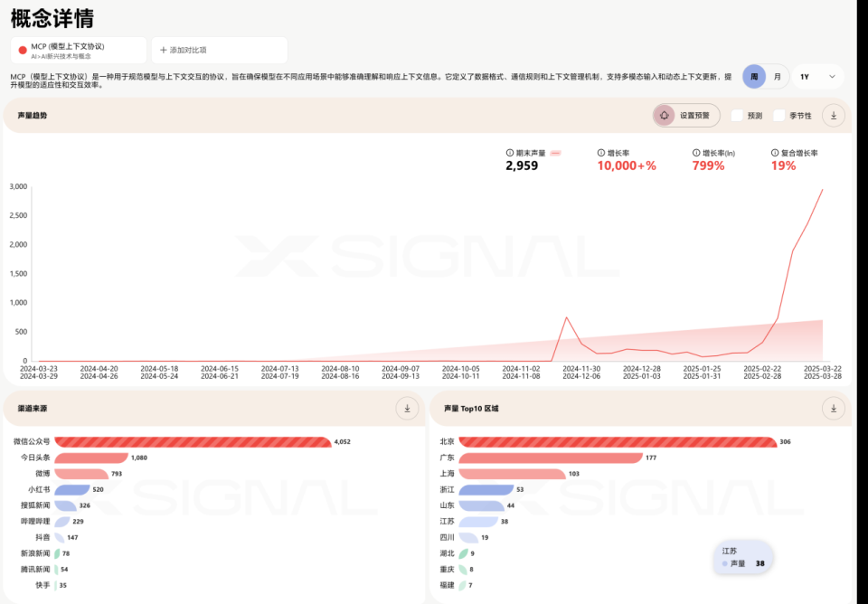
Task: Click the 2,959 期末声量 value
Action: click(x=522, y=165)
